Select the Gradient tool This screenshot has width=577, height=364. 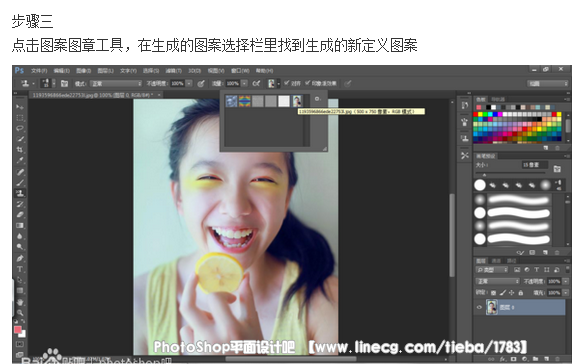pyautogui.click(x=20, y=225)
